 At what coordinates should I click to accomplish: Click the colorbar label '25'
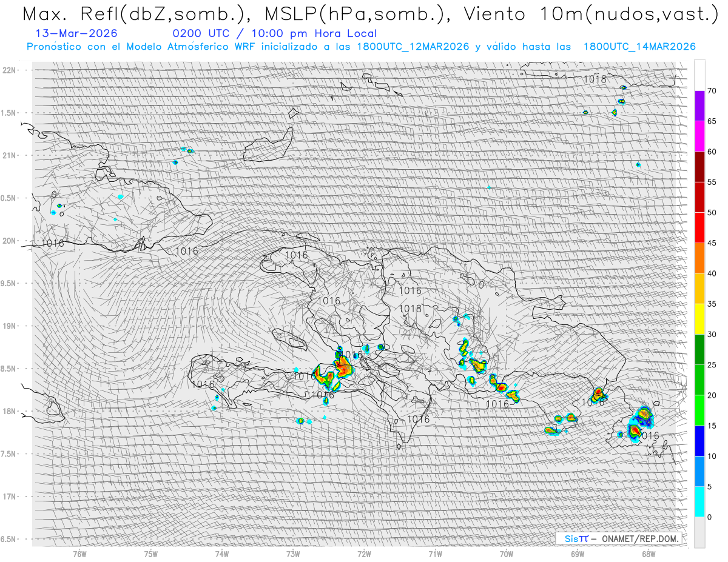click(x=712, y=365)
